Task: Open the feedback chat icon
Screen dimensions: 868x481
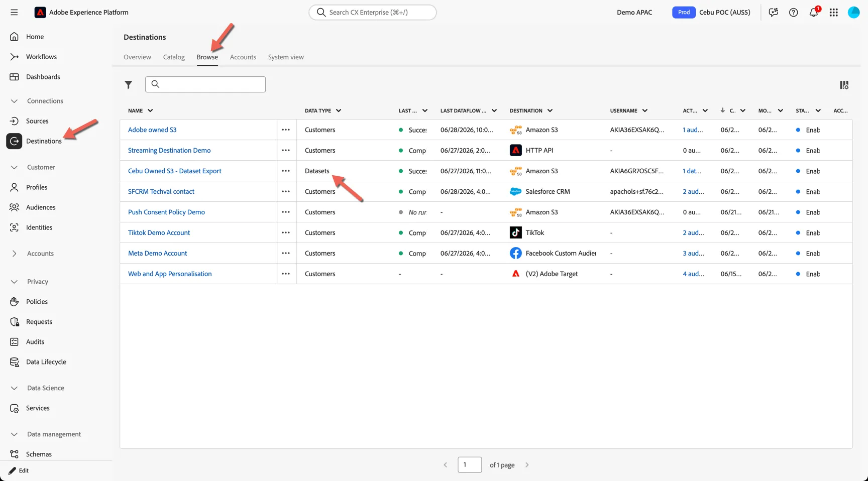Action: tap(774, 13)
